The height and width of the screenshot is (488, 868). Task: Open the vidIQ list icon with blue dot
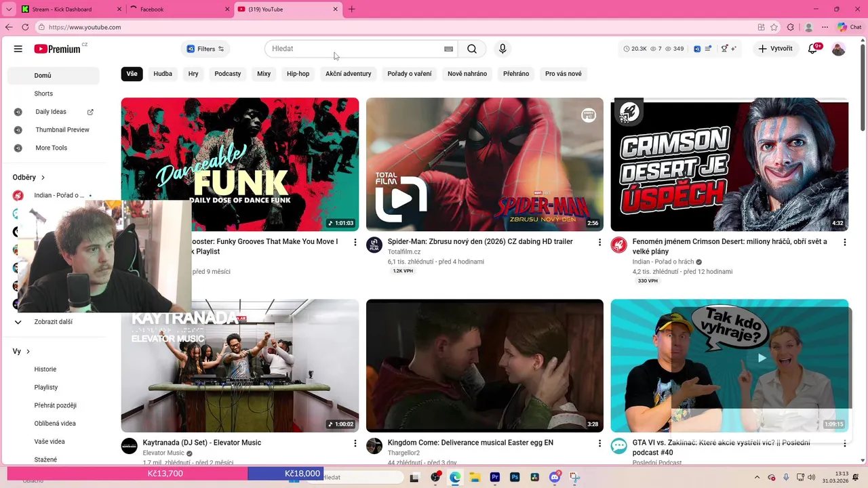coord(709,49)
